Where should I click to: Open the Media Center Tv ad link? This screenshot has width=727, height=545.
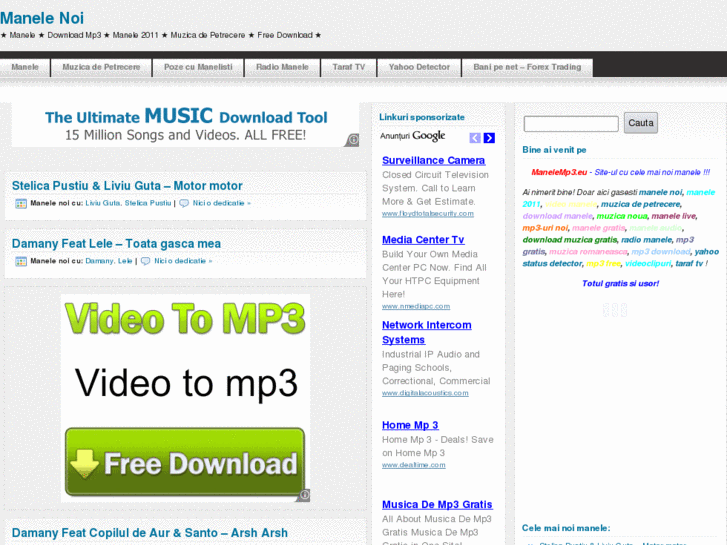click(423, 240)
